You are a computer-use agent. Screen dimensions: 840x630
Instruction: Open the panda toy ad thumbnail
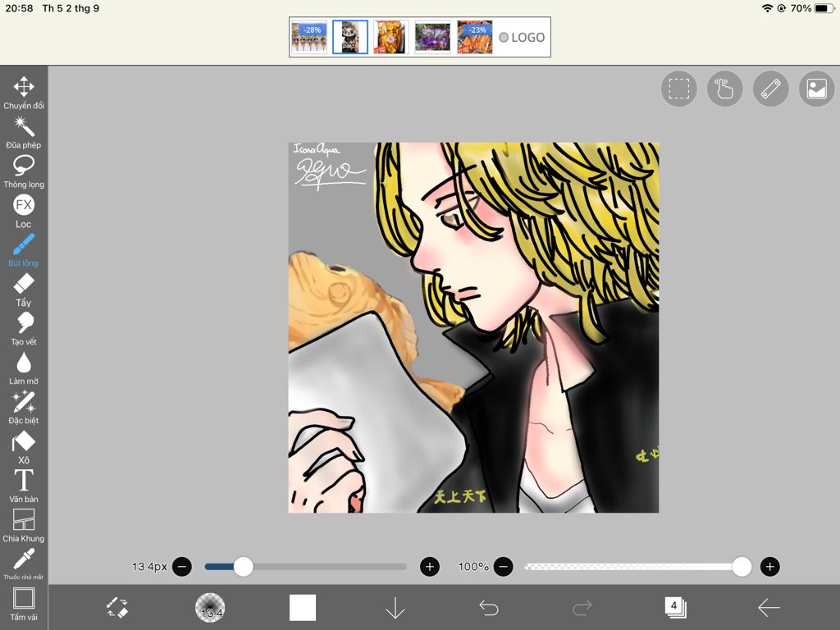coord(349,37)
